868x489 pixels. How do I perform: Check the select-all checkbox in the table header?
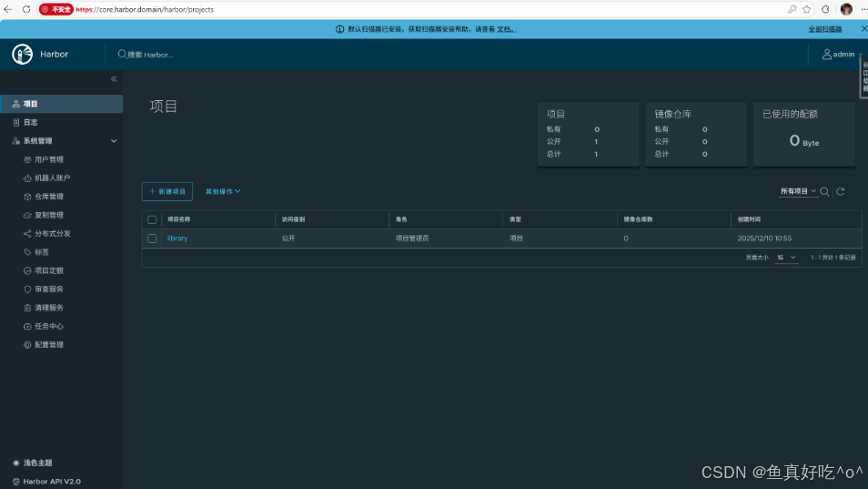(152, 219)
